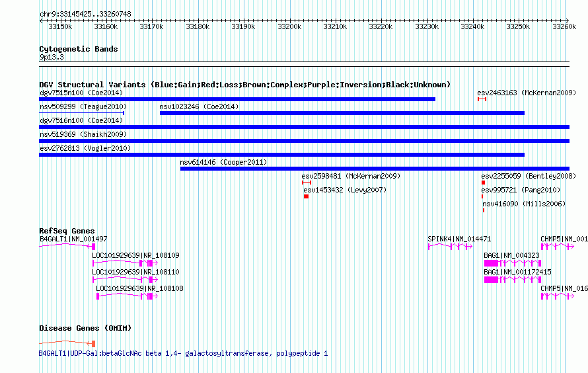This screenshot has width=588, height=373.
Task: Click the LOC101929639|NR_108109 gene glyph
Action: click(126, 263)
